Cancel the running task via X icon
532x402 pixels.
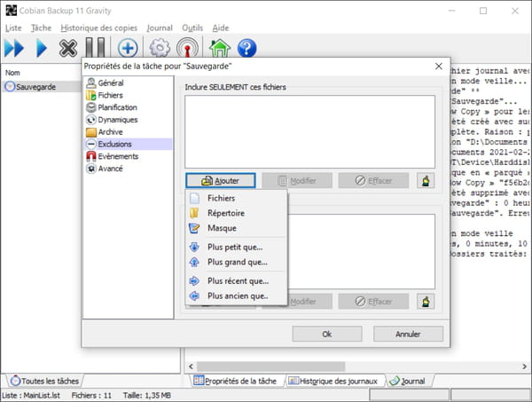68,48
